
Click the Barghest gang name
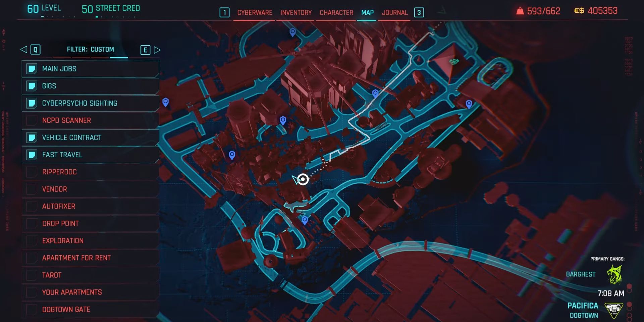[581, 274]
